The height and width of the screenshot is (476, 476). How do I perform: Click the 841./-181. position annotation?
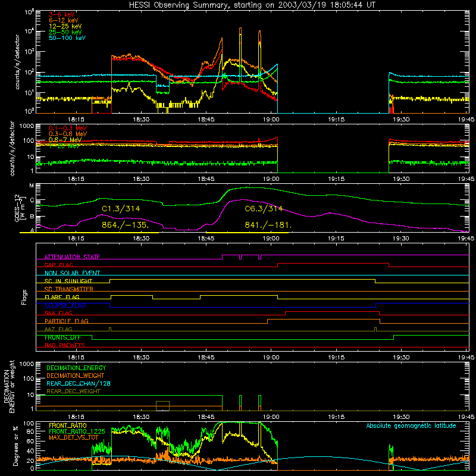pos(268,226)
